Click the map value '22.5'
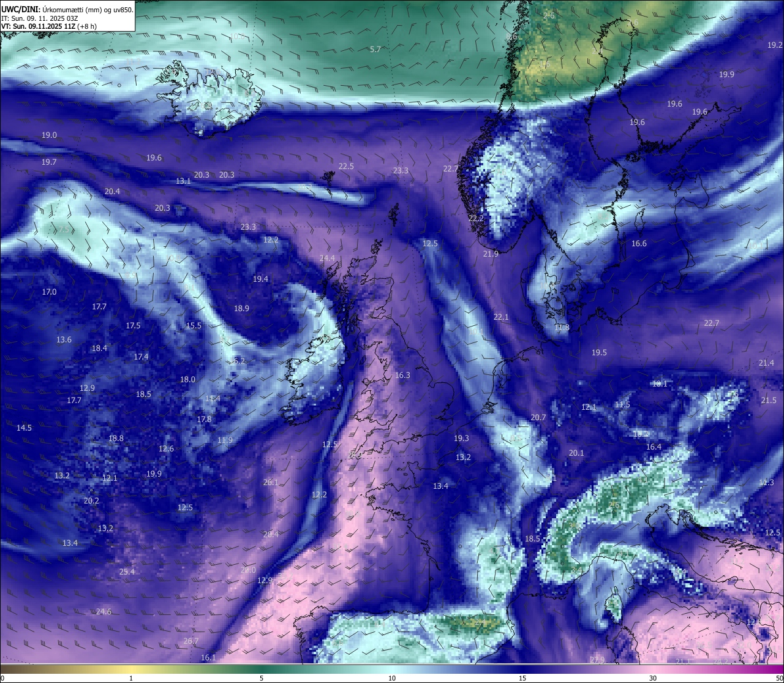This screenshot has width=784, height=683. (346, 166)
